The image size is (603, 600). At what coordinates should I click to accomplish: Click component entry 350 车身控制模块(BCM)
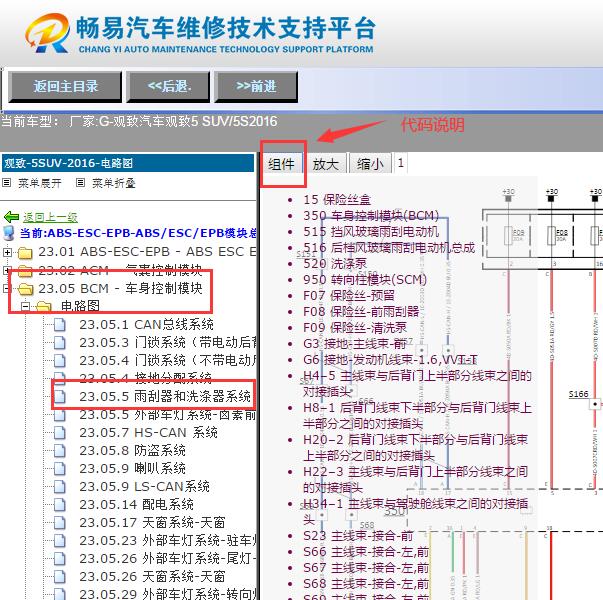371,215
